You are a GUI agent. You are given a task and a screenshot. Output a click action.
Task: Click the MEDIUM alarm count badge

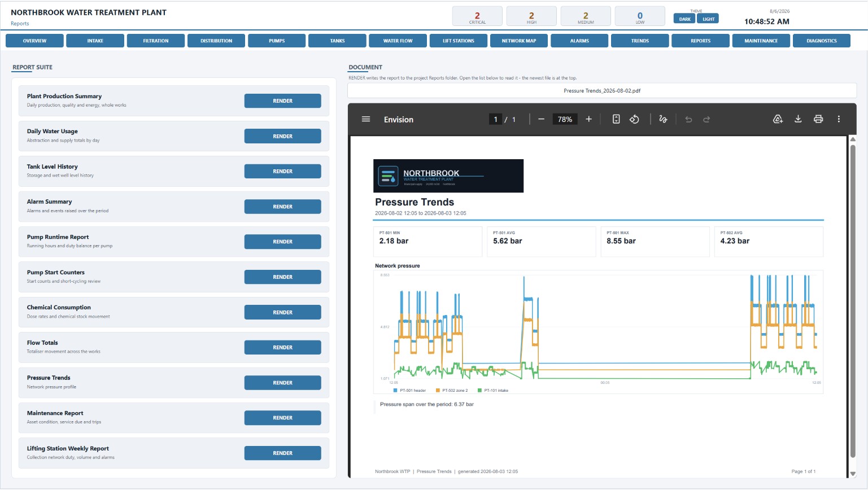click(x=586, y=16)
